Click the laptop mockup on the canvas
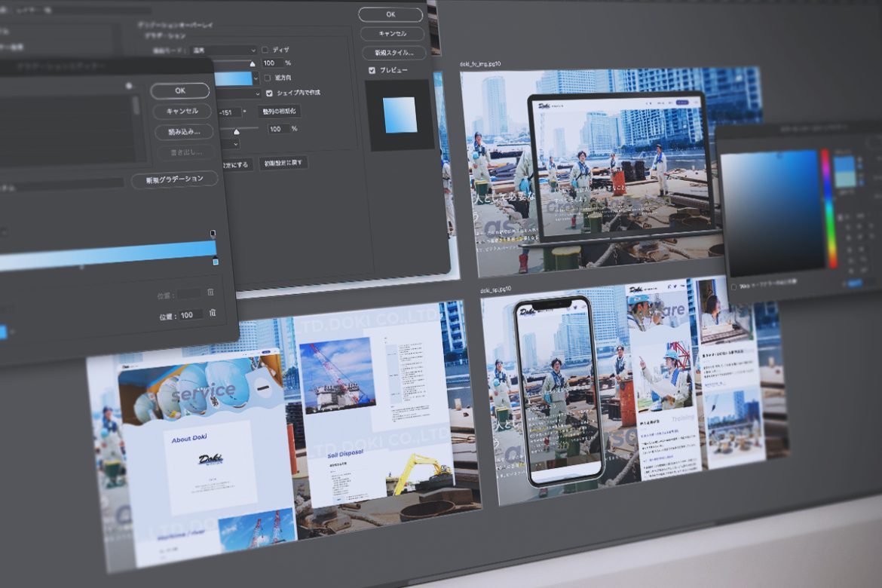The image size is (882, 588). pyautogui.click(x=622, y=169)
